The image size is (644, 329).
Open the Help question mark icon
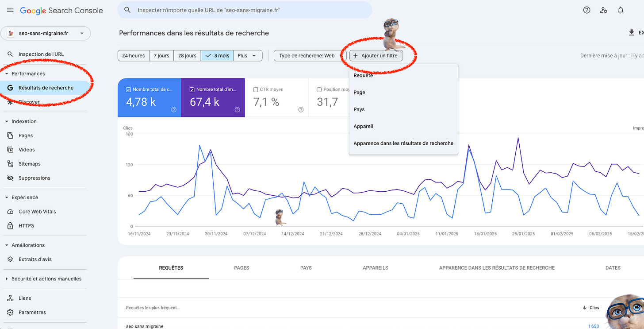click(586, 10)
